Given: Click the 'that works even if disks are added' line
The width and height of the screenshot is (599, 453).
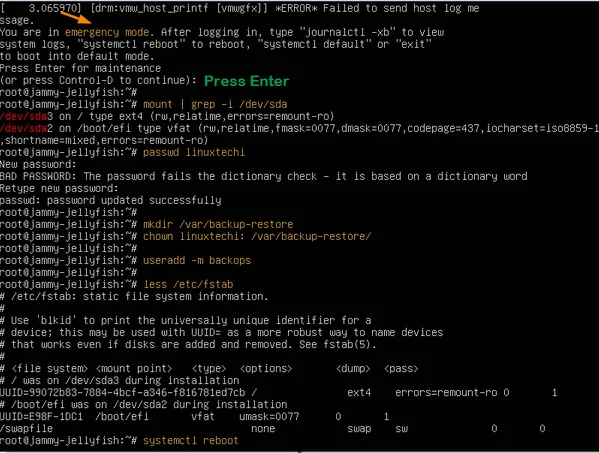Looking at the screenshot, I should pos(188,345).
